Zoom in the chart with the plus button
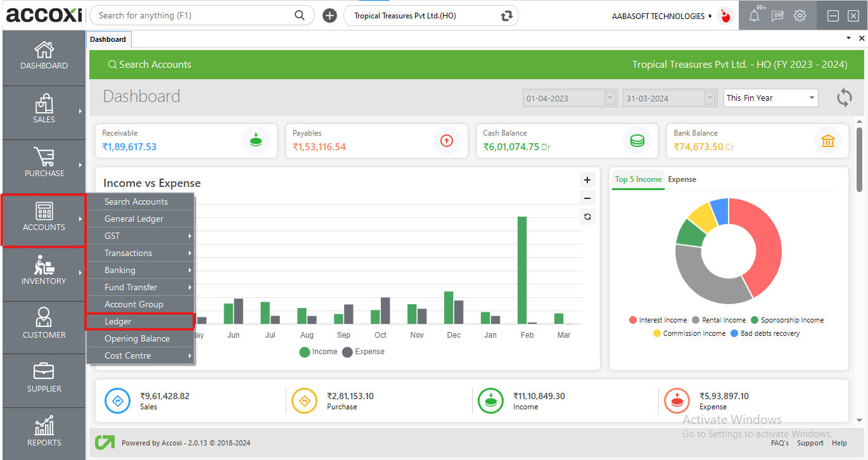The image size is (868, 460). click(x=587, y=180)
